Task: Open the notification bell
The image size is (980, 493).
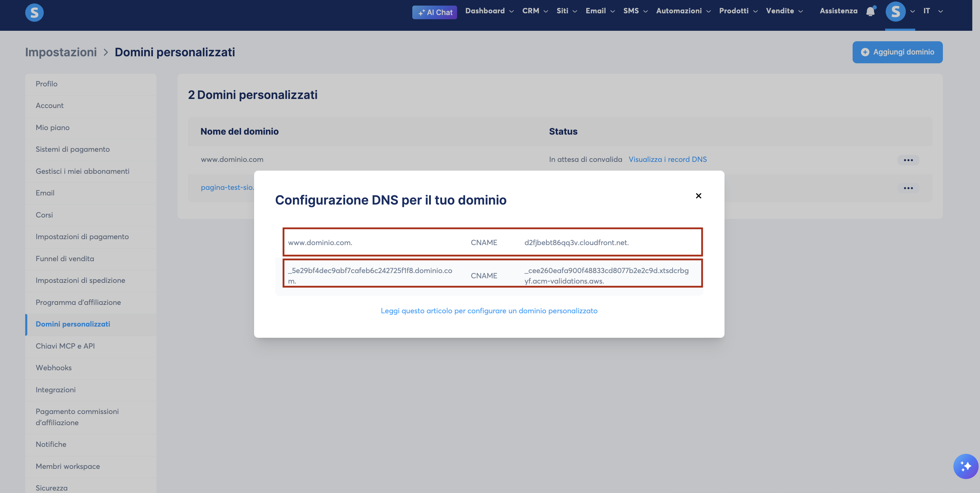Action: tap(870, 12)
